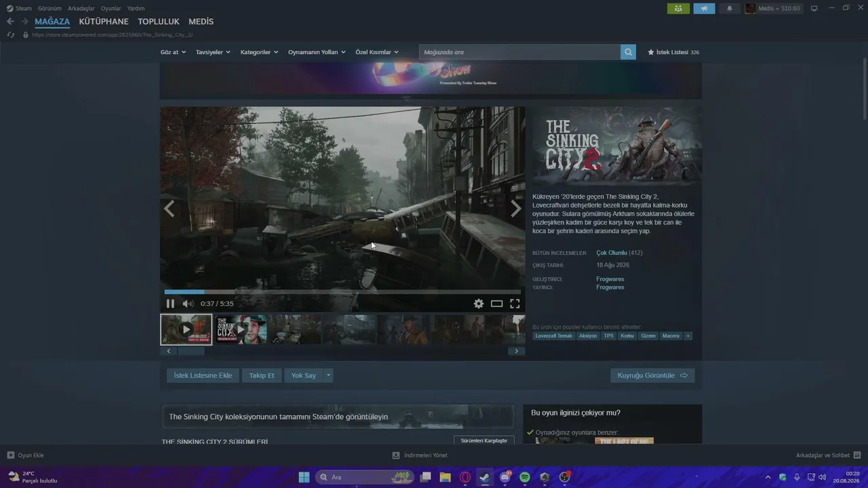This screenshot has width=868, height=488.
Task: Click thumbnail strip right scroll arrow
Action: tap(517, 351)
